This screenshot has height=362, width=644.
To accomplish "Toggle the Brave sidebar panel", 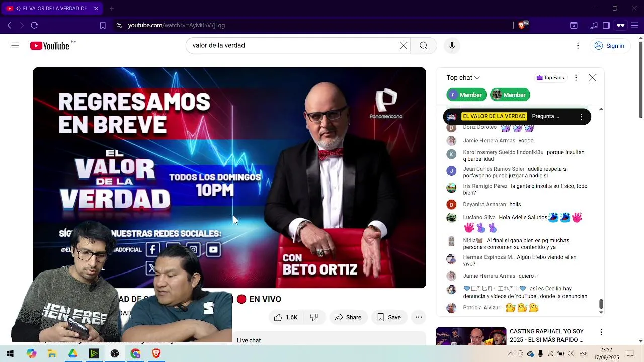I will [606, 25].
